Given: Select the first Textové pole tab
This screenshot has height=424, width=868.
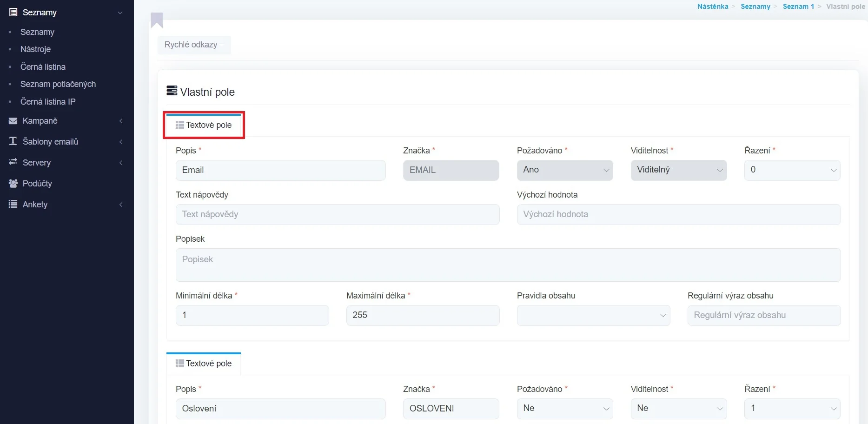Looking at the screenshot, I should click(x=204, y=125).
